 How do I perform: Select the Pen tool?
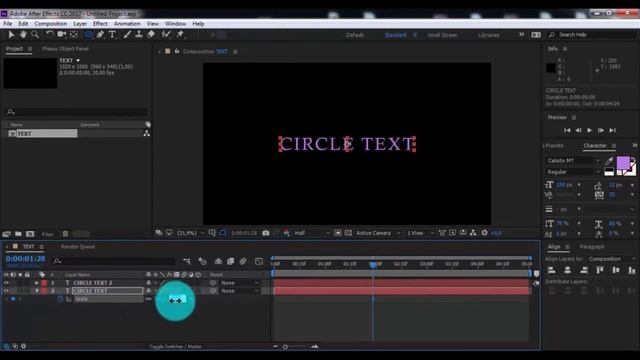click(x=100, y=35)
